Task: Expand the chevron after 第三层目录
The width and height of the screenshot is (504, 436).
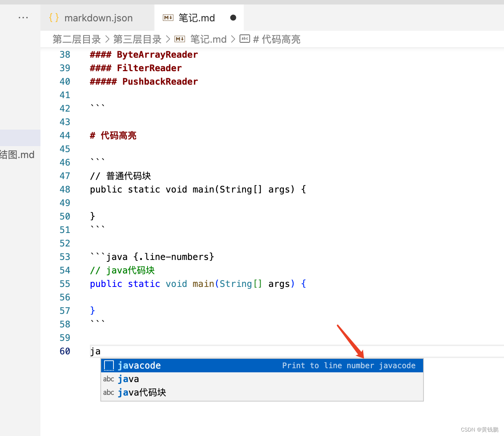Action: 168,39
